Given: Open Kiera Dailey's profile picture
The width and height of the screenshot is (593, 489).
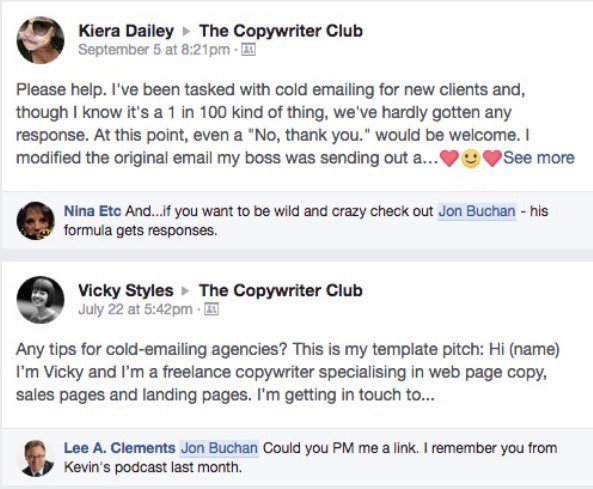Looking at the screenshot, I should 40,40.
